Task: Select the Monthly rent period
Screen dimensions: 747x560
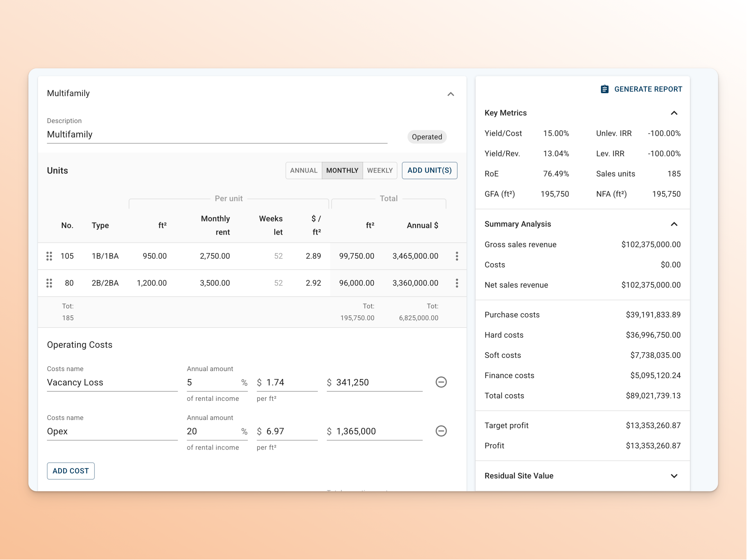Action: click(x=342, y=170)
